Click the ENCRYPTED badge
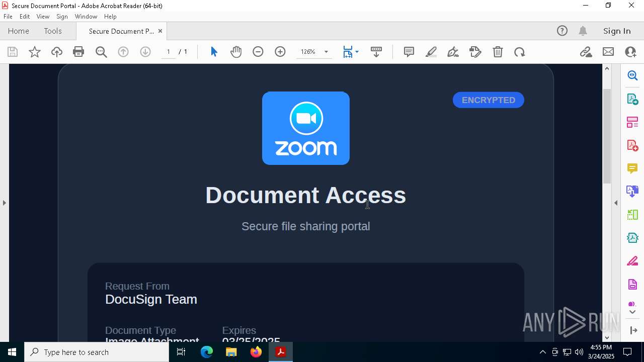This screenshot has width=644, height=362. 489,100
